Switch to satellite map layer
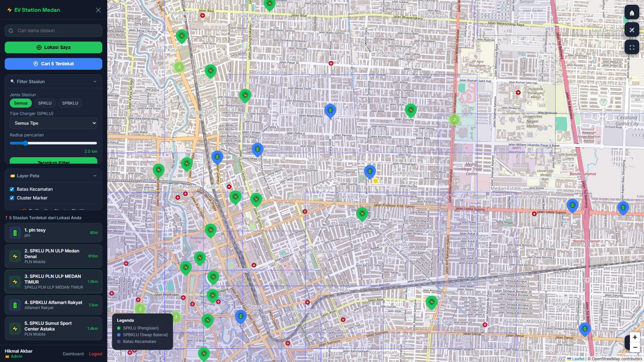 pos(632,30)
